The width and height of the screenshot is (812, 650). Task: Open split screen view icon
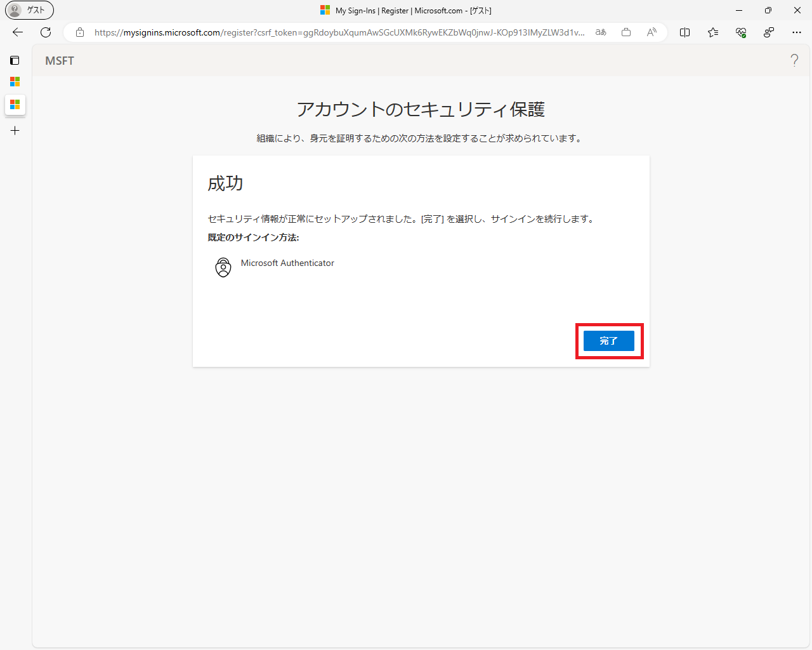pos(685,32)
